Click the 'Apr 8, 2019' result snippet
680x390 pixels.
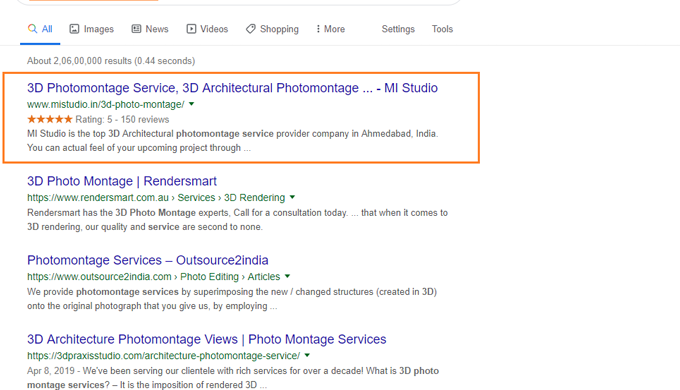point(233,378)
